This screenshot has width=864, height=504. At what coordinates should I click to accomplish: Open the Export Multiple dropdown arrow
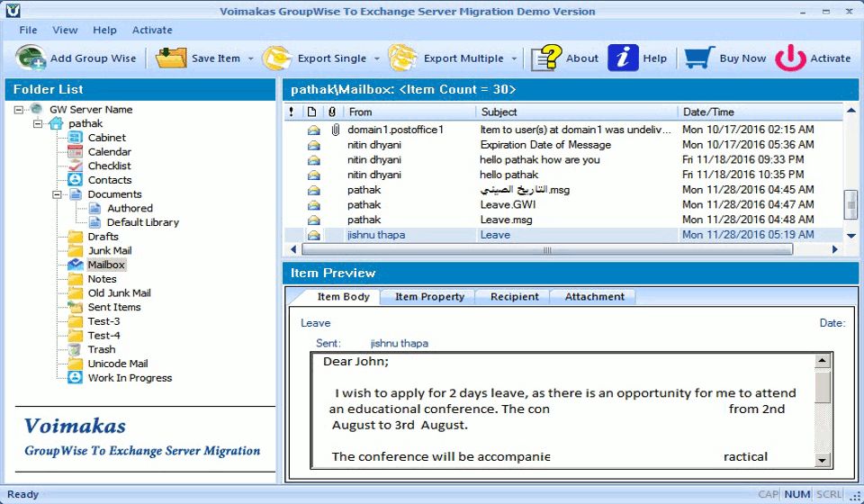[514, 58]
